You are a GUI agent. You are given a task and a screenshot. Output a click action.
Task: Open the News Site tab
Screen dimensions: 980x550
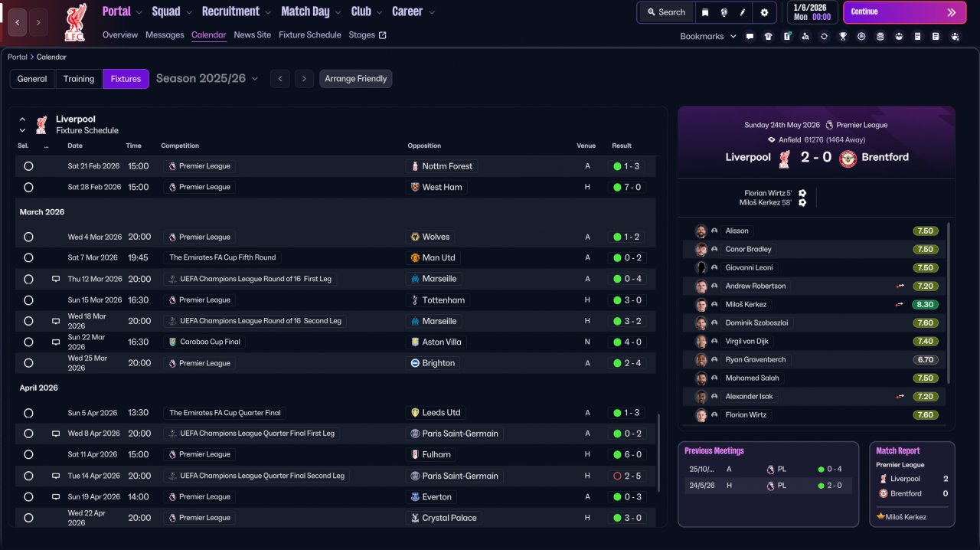[253, 35]
